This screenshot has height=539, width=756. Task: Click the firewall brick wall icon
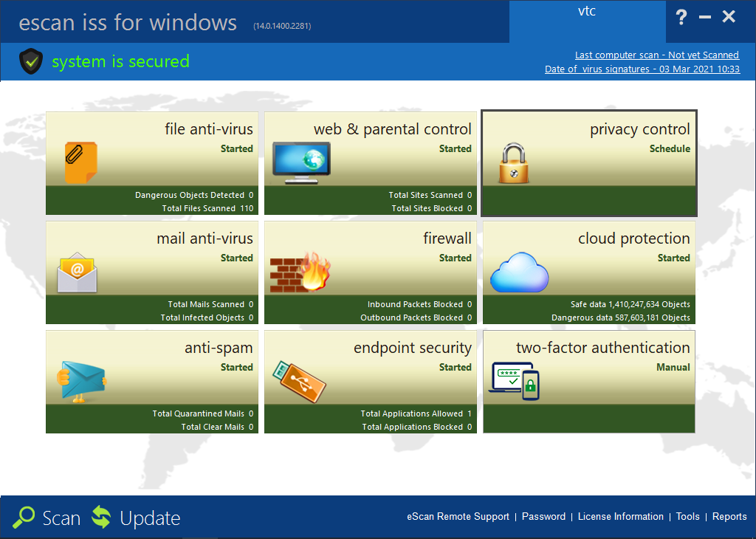(x=300, y=272)
